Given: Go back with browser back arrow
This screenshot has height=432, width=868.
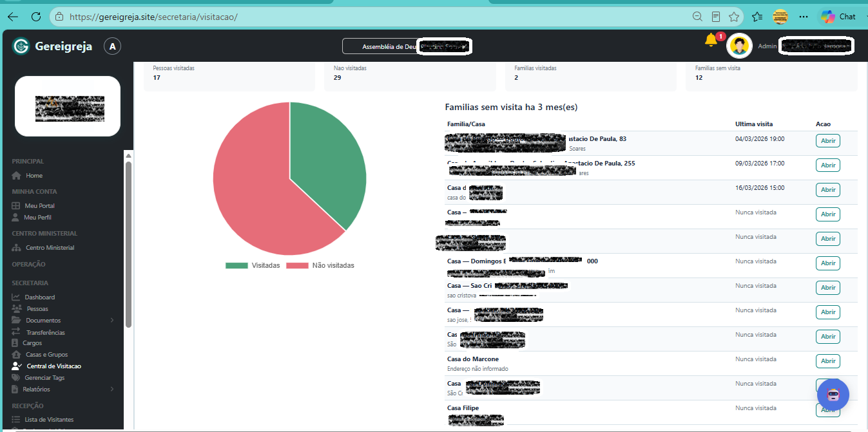Looking at the screenshot, I should click(12, 17).
